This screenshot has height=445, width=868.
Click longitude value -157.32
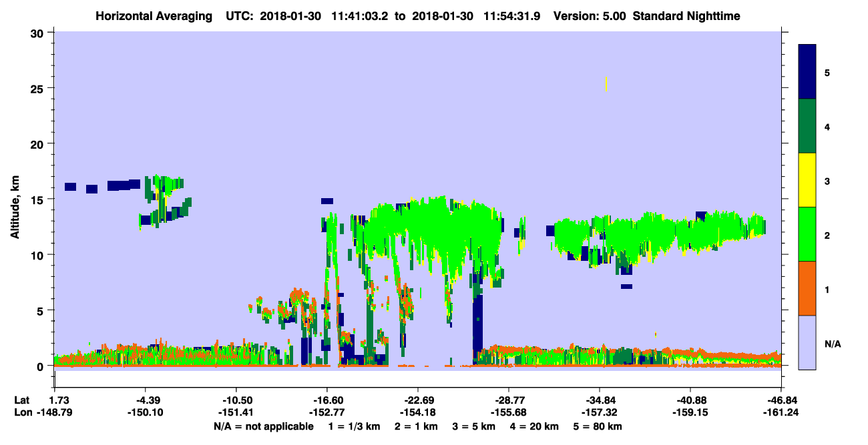point(600,412)
